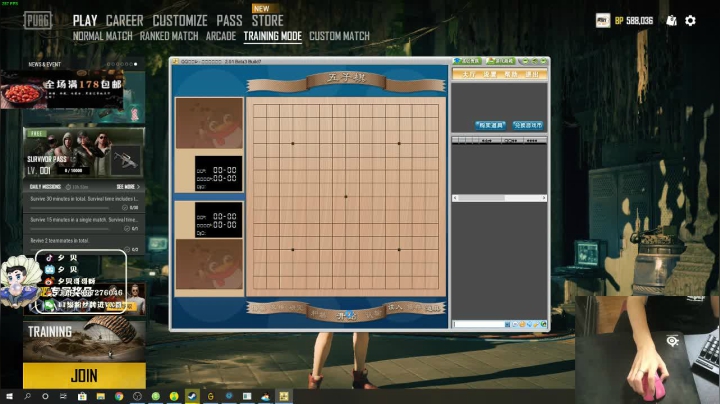Click the top player avatar in Gomoku
This screenshot has height=404, width=720.
click(209, 123)
